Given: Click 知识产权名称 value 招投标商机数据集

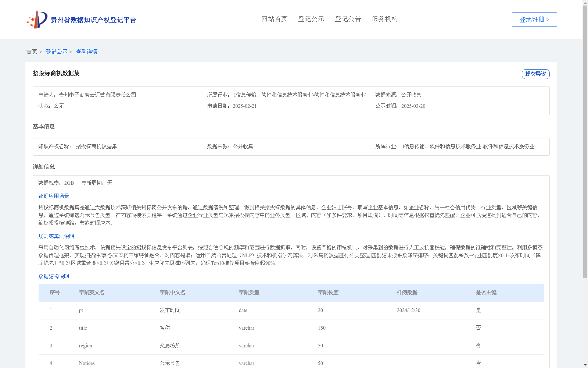Looking at the screenshot, I should pos(96,146).
